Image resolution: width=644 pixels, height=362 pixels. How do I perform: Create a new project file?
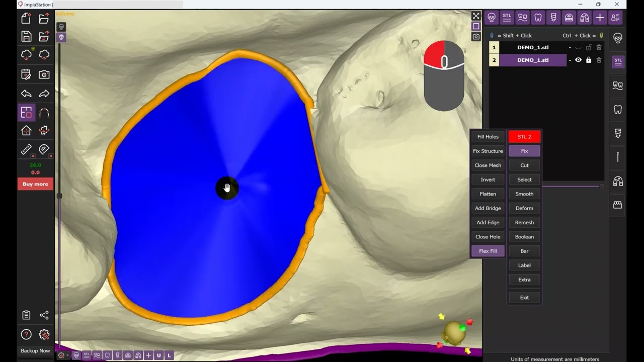(x=26, y=19)
